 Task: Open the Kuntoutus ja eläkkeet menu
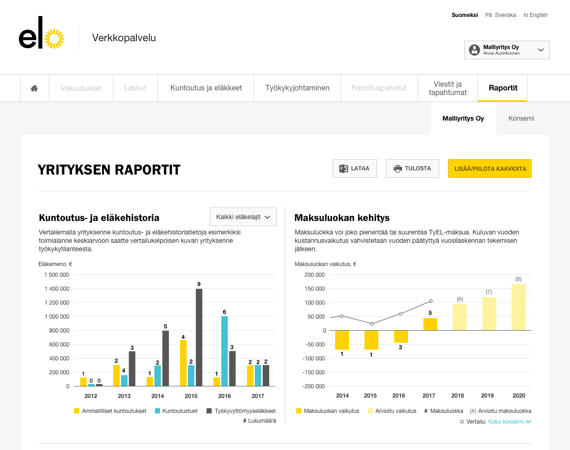pos(206,88)
